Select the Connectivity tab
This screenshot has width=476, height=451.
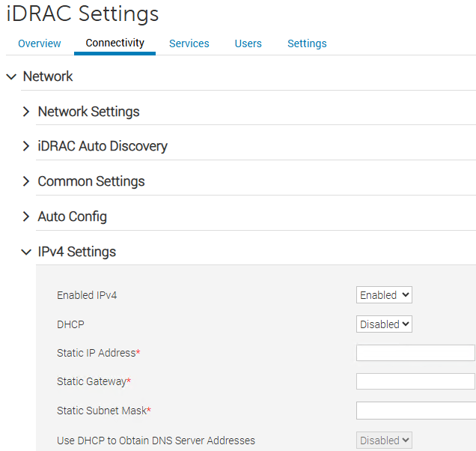(x=115, y=43)
